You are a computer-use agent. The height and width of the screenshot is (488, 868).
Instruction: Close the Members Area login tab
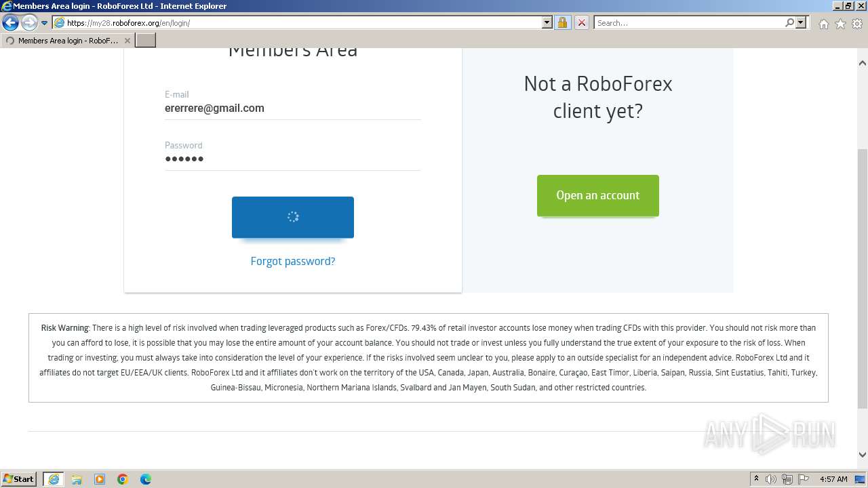point(127,41)
